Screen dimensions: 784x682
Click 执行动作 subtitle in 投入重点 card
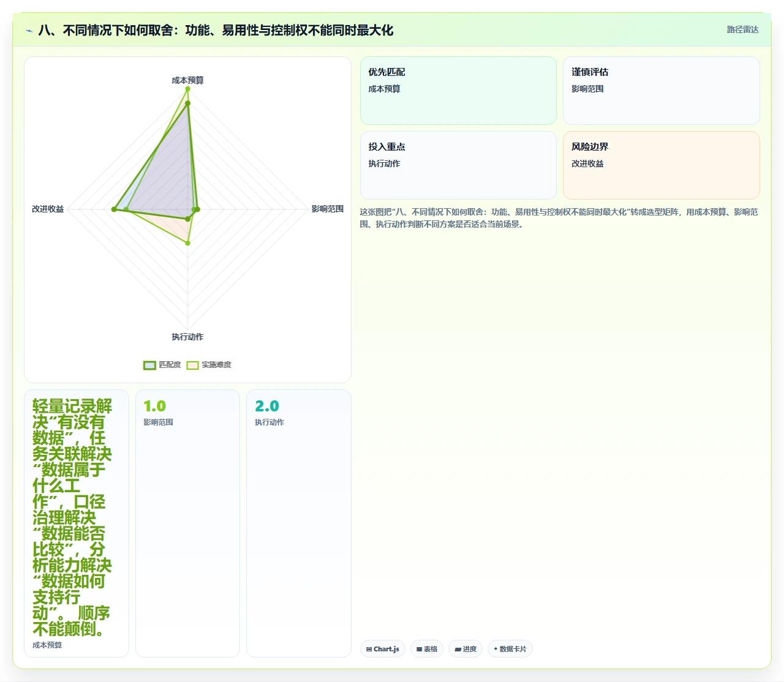point(384,163)
